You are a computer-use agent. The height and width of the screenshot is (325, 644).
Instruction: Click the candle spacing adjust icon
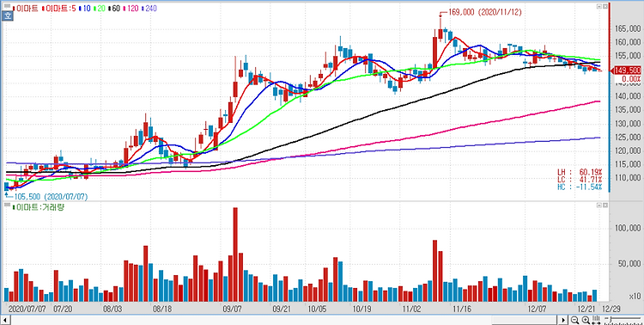click(596, 320)
